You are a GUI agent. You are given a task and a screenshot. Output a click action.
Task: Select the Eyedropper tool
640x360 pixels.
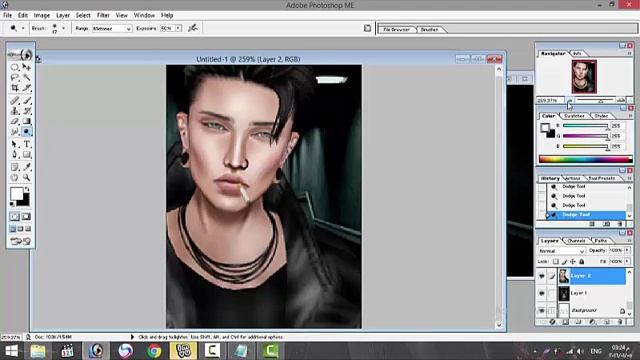click(x=27, y=167)
